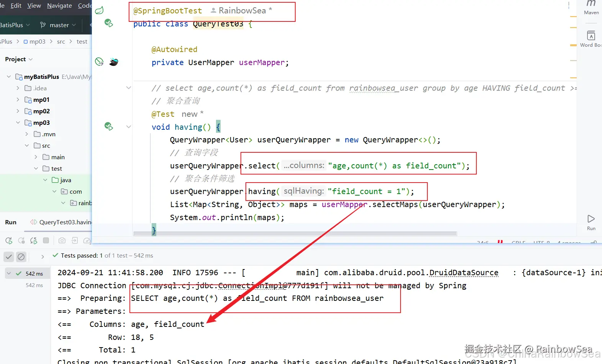Collapse the test results tree root arrow
The image size is (602, 364).
point(9,273)
